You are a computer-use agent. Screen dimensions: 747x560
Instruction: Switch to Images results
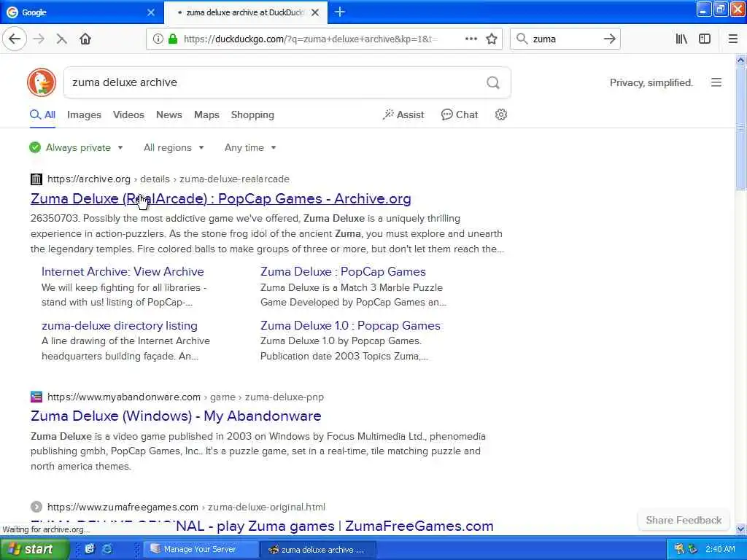point(85,114)
